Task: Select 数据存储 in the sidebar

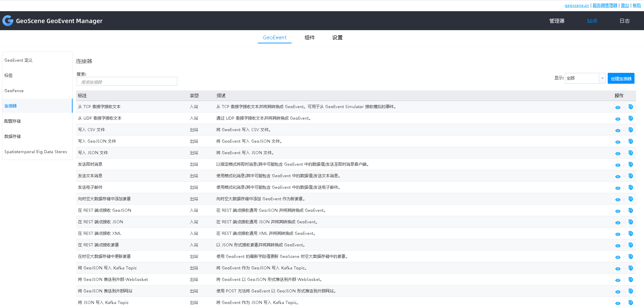Action: click(14, 136)
